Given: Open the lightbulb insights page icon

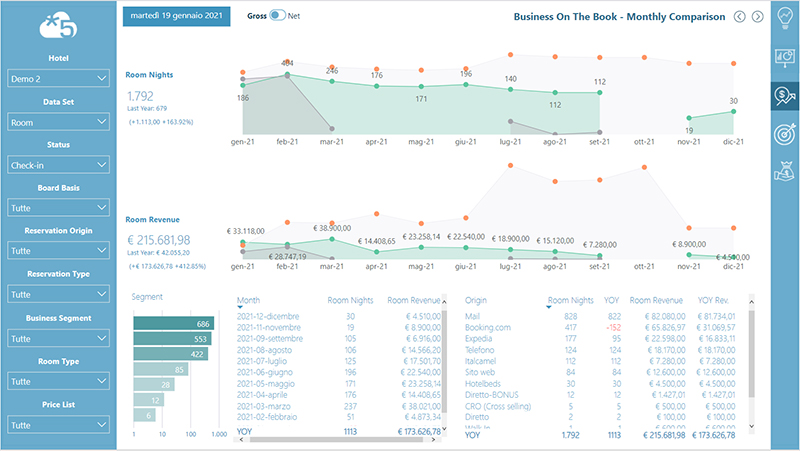Looking at the screenshot, I should [785, 18].
